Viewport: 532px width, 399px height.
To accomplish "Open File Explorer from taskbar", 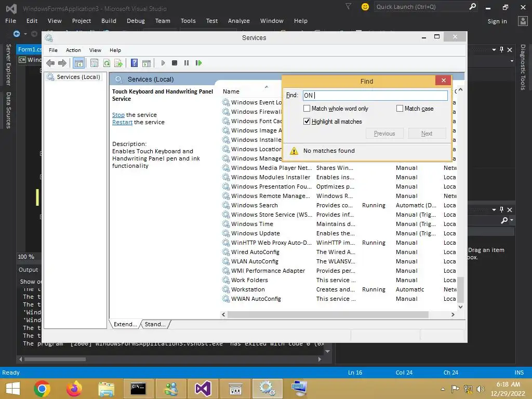I will tap(106, 389).
